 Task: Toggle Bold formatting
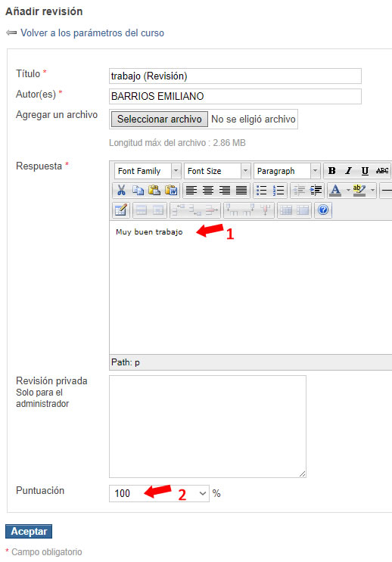[x=332, y=171]
